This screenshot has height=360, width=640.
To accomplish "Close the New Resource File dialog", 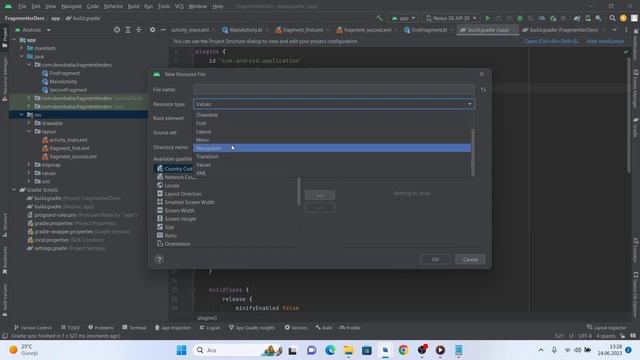I will 482,74.
